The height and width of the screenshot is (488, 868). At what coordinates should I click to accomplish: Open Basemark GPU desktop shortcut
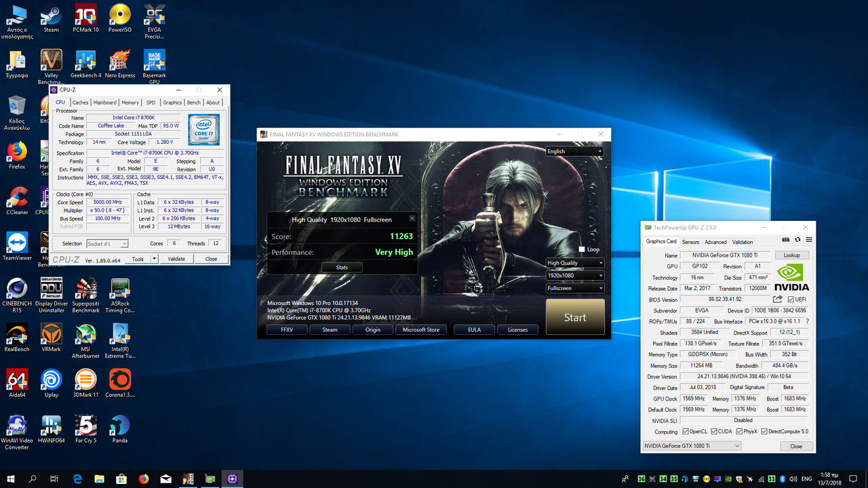click(x=155, y=66)
